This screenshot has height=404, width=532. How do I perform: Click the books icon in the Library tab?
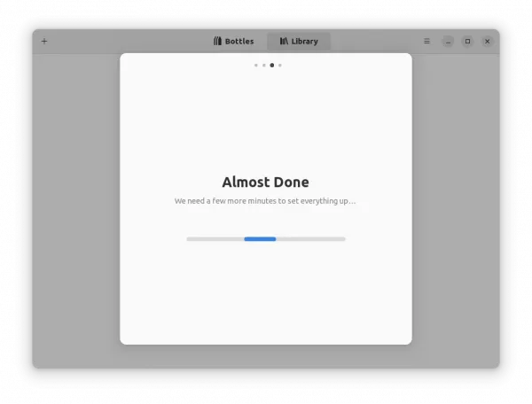284,41
